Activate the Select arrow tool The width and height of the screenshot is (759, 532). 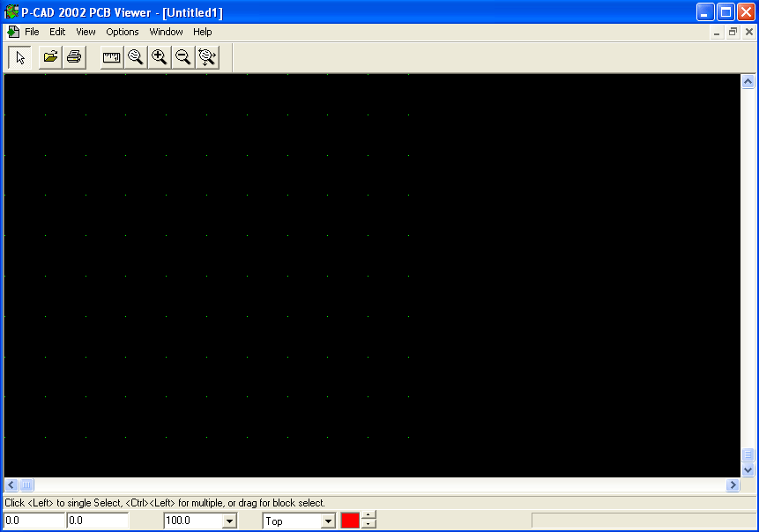tap(20, 57)
